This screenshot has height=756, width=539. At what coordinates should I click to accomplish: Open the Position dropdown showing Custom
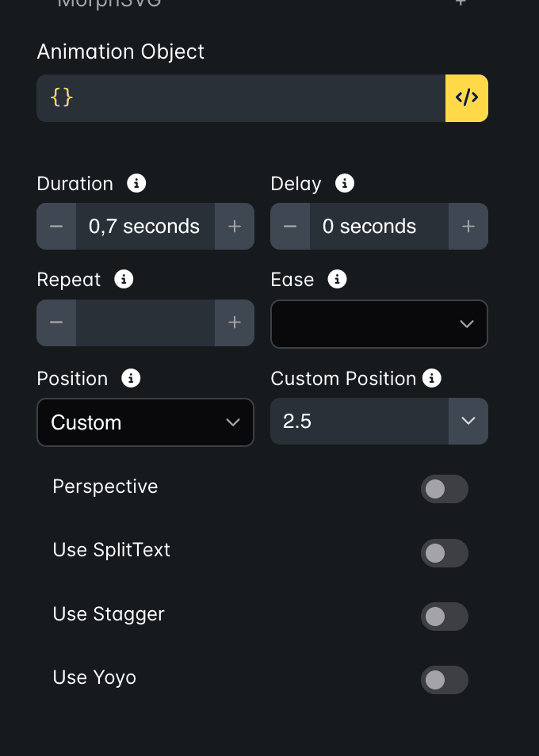(145, 422)
